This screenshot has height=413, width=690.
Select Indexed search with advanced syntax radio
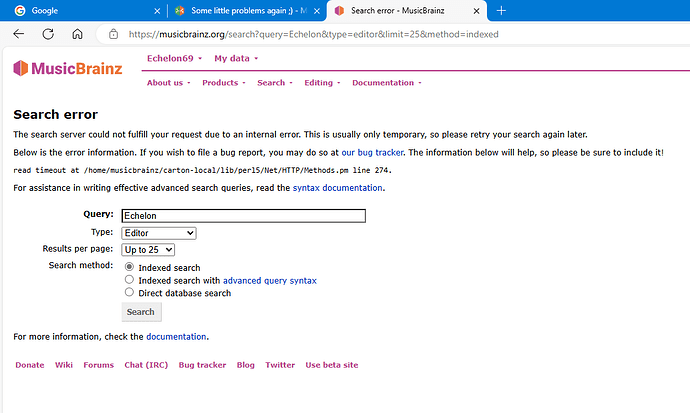pyautogui.click(x=129, y=279)
